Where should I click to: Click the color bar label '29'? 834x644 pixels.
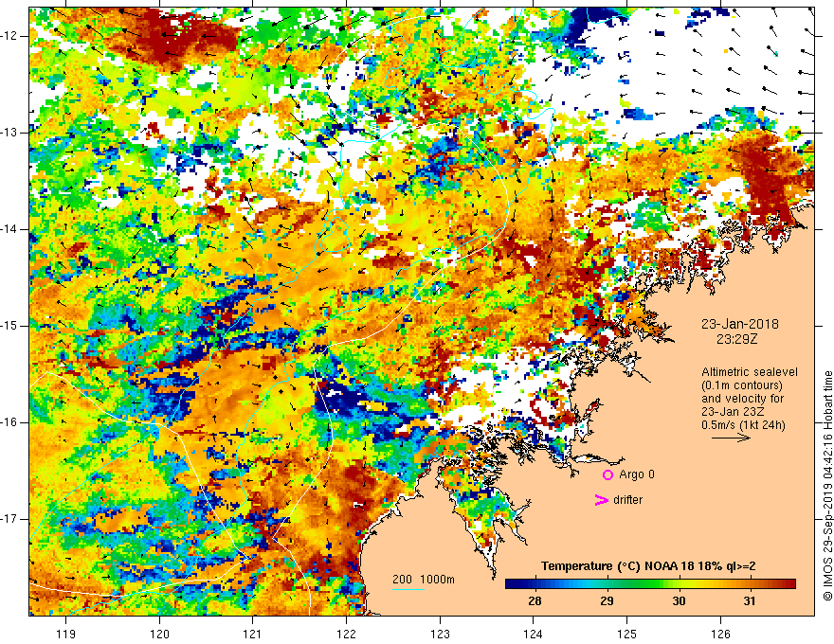tap(607, 601)
